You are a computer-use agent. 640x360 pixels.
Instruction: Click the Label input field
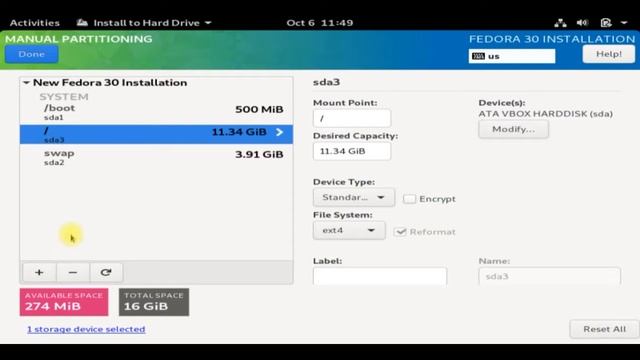point(380,276)
